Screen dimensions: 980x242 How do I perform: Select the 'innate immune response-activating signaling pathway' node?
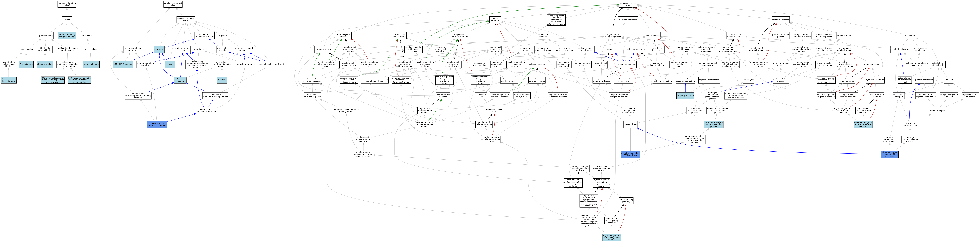(363, 154)
